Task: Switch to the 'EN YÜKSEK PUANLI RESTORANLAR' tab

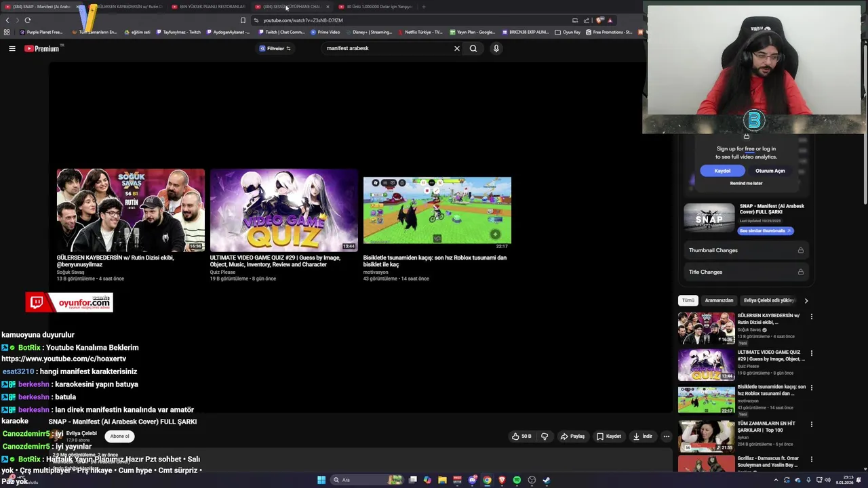Action: point(208,7)
